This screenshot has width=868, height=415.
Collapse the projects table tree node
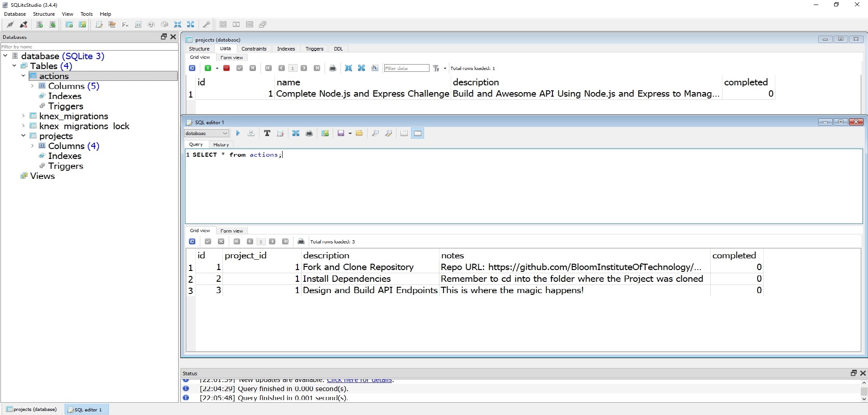[x=24, y=135]
